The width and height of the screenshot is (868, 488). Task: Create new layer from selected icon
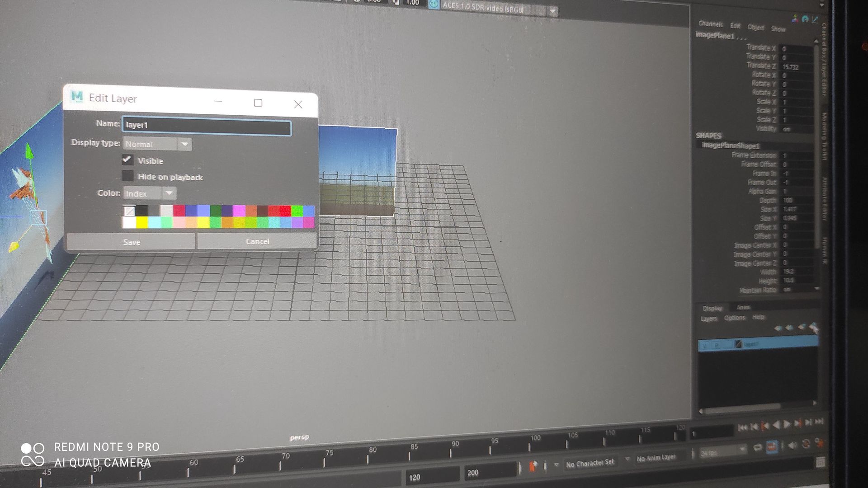click(x=813, y=327)
